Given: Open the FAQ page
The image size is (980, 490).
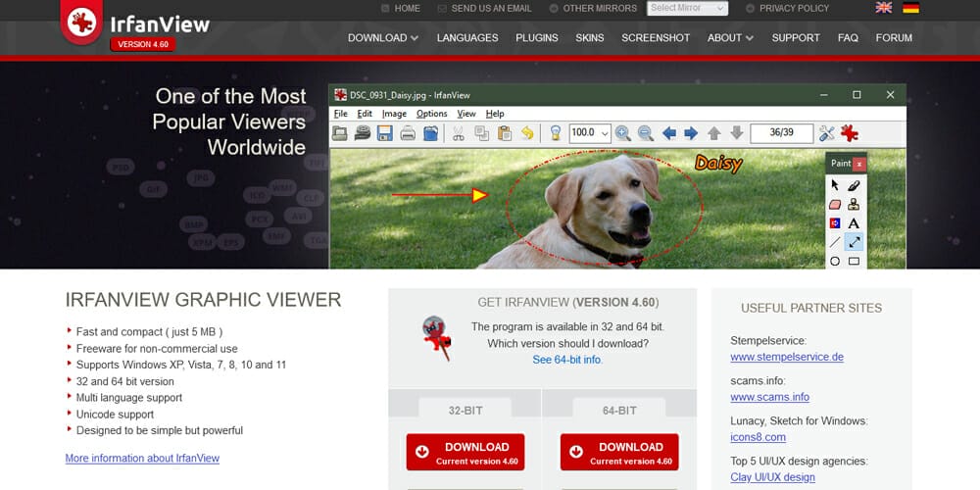Looking at the screenshot, I should [x=848, y=37].
